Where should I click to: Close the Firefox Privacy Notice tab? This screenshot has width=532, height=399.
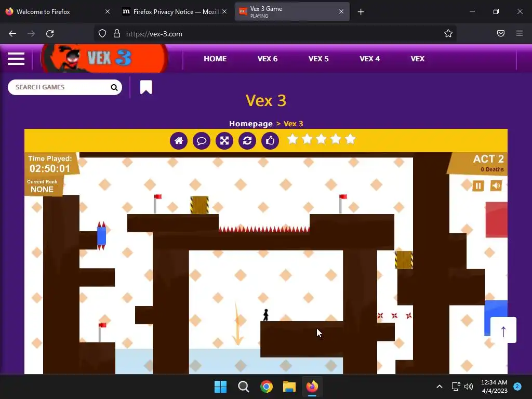coord(224,11)
